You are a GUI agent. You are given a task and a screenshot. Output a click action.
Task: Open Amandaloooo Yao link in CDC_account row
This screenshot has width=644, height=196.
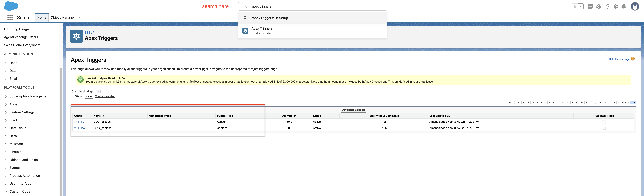(x=441, y=122)
